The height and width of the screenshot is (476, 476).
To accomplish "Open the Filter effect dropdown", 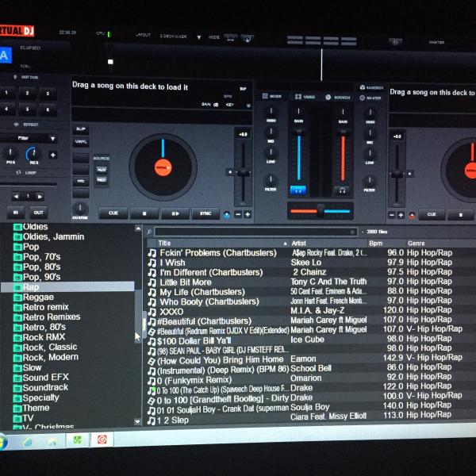I will 52,139.
